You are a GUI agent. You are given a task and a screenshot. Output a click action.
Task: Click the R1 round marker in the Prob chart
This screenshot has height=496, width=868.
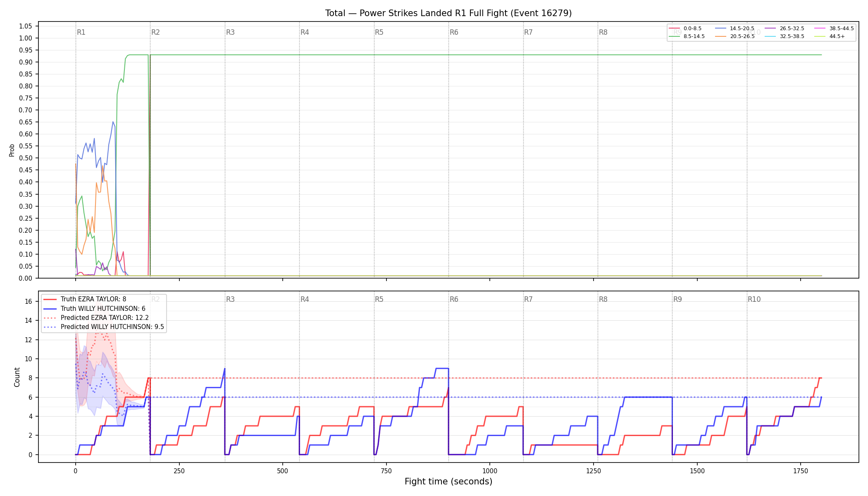(x=81, y=32)
